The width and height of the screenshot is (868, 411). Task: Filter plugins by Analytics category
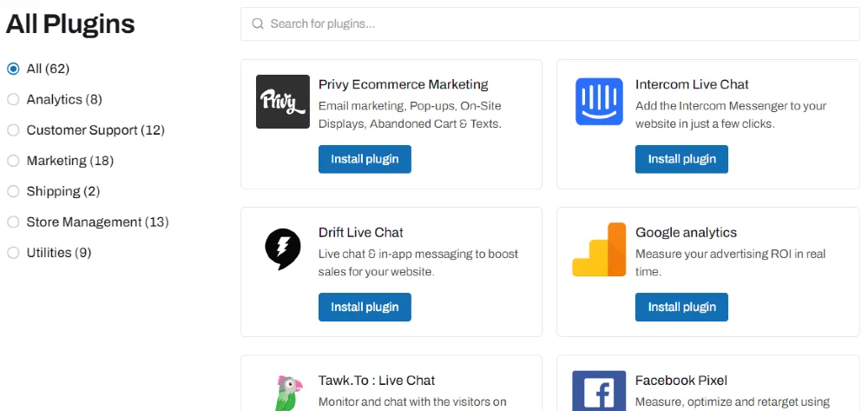pyautogui.click(x=13, y=100)
